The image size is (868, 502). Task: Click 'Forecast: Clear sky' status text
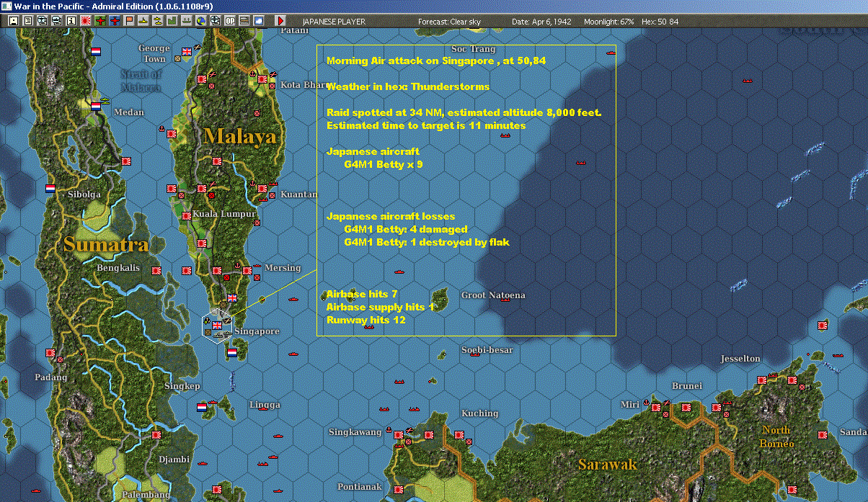(449, 22)
